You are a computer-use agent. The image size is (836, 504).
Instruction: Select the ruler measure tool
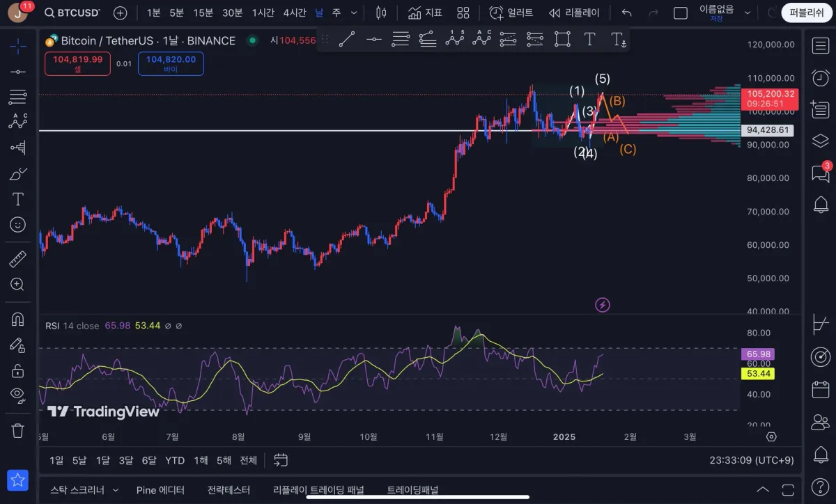[18, 260]
